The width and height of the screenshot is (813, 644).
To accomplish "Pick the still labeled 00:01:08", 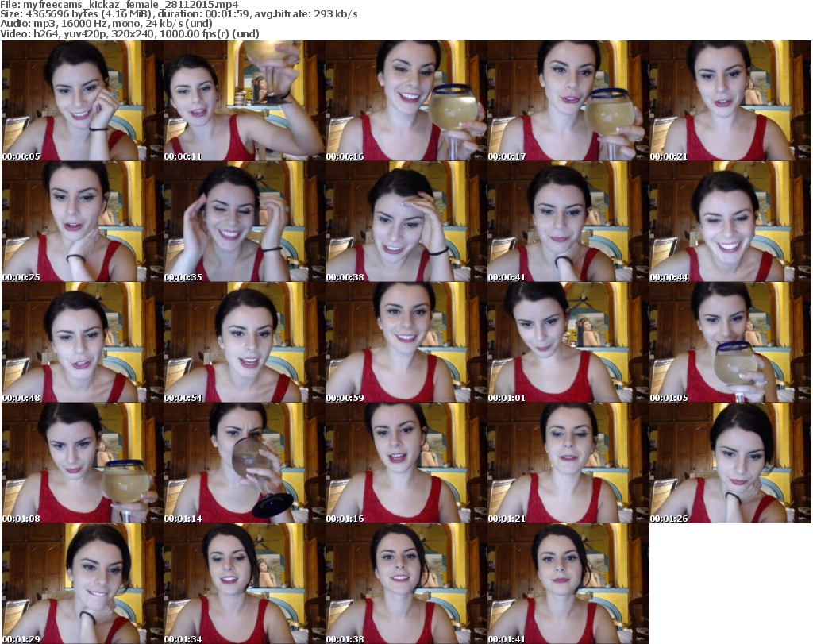I will click(x=83, y=463).
